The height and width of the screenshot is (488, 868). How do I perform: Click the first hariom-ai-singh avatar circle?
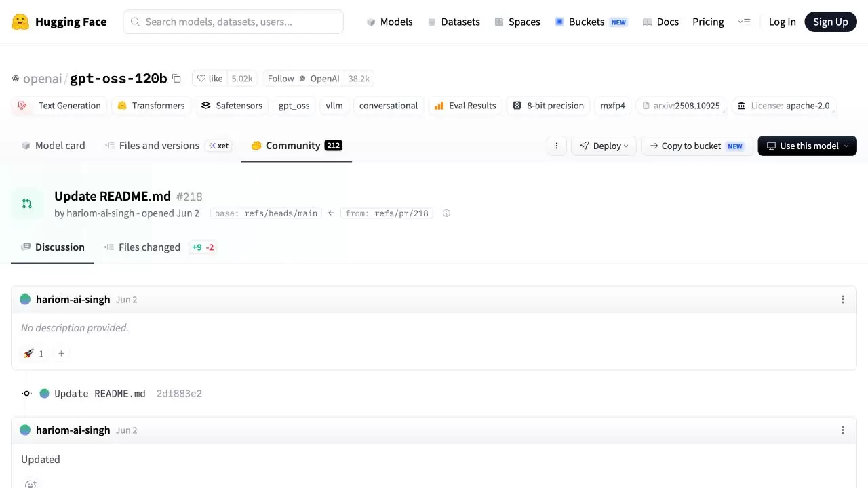click(25, 300)
